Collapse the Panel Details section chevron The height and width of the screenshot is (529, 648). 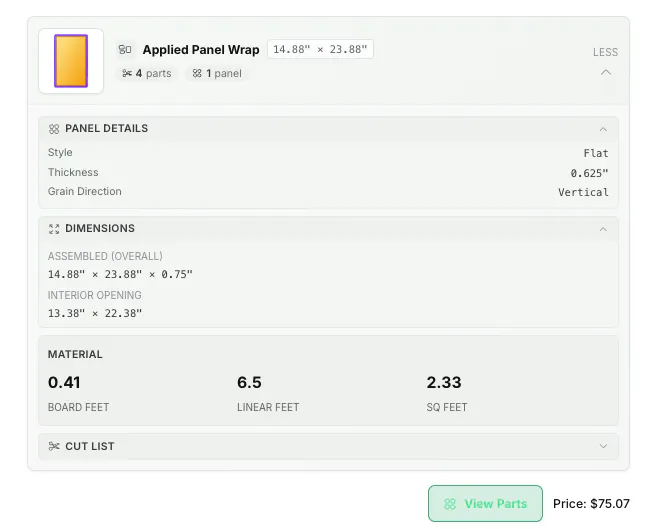pos(603,129)
